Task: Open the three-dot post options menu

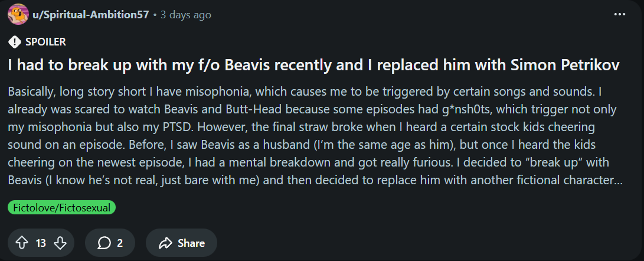Action: pos(619,15)
